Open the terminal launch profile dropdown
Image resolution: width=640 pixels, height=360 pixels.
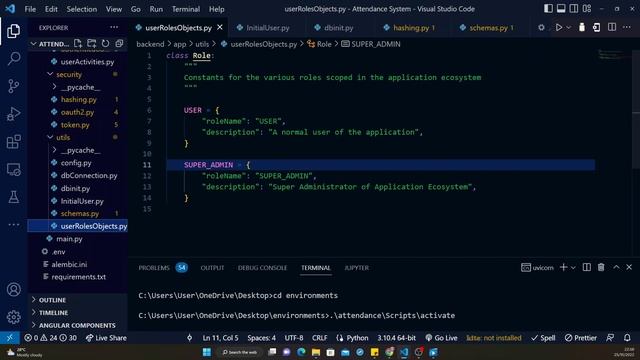point(573,268)
